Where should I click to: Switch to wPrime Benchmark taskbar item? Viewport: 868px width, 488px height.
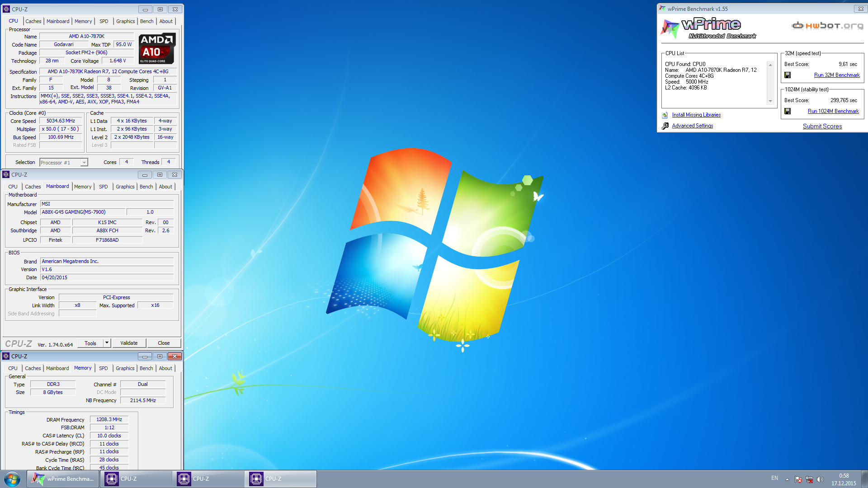point(63,479)
